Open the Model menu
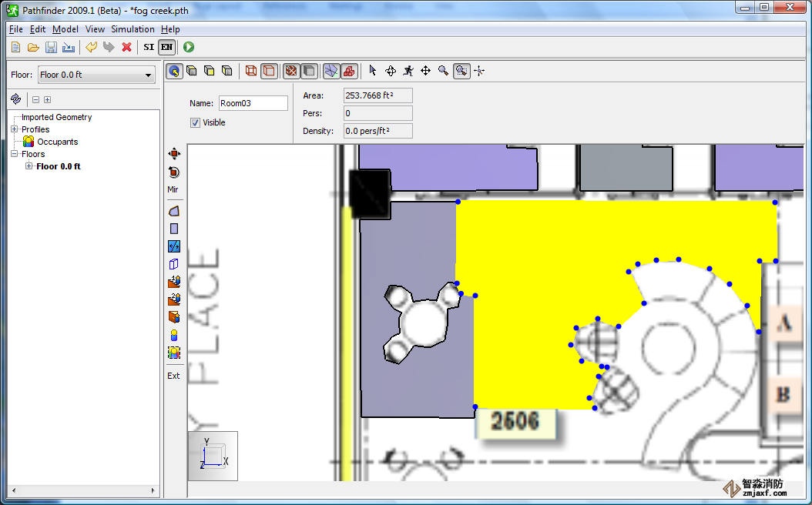812x505 pixels. click(x=65, y=29)
